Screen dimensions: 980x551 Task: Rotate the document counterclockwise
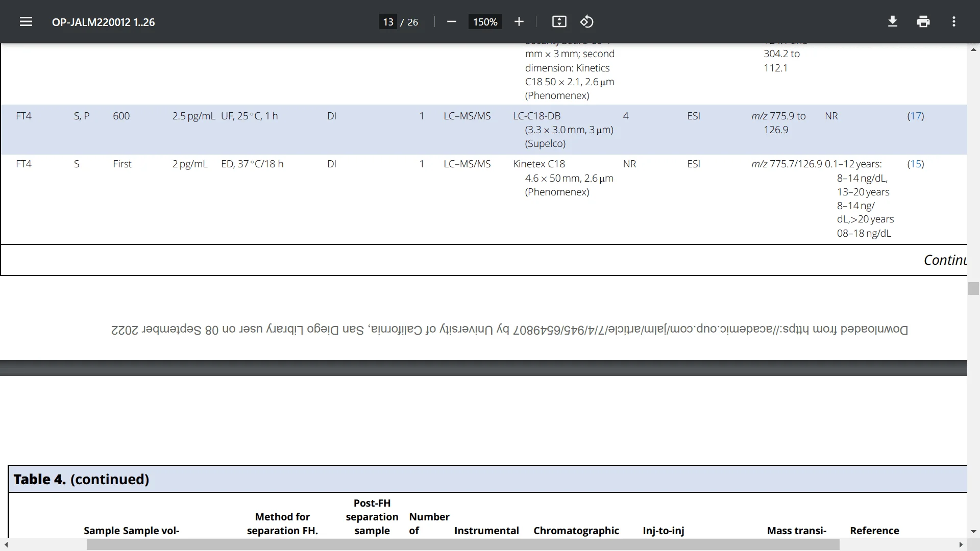coord(586,21)
